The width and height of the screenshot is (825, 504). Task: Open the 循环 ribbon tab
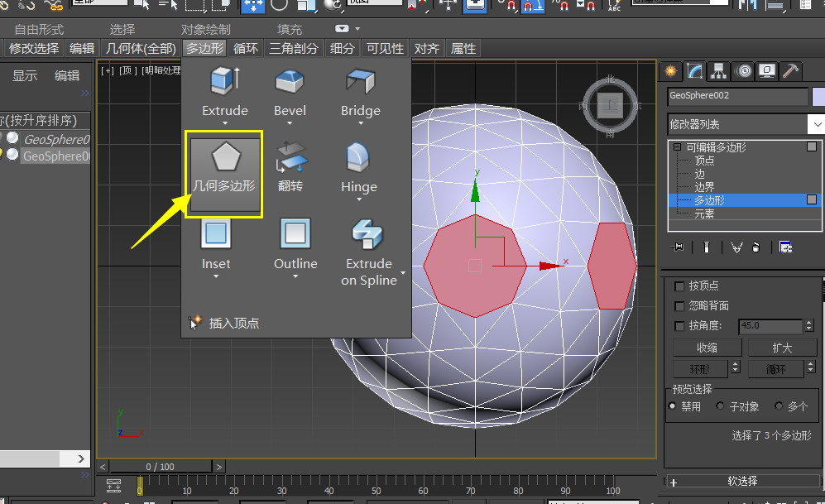(246, 49)
